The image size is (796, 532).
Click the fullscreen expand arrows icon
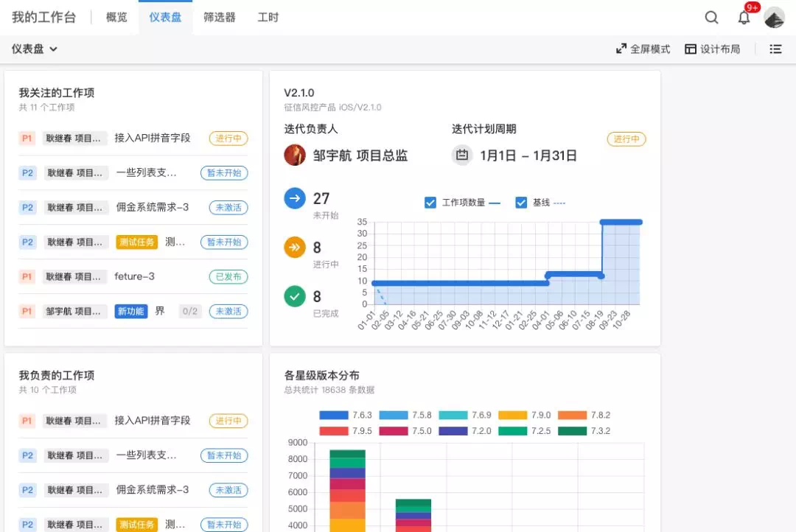[621, 49]
